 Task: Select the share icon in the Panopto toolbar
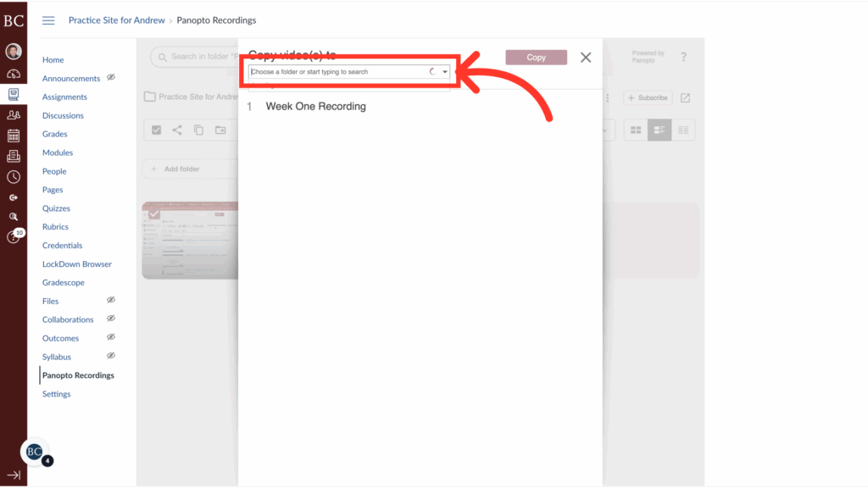tap(176, 129)
